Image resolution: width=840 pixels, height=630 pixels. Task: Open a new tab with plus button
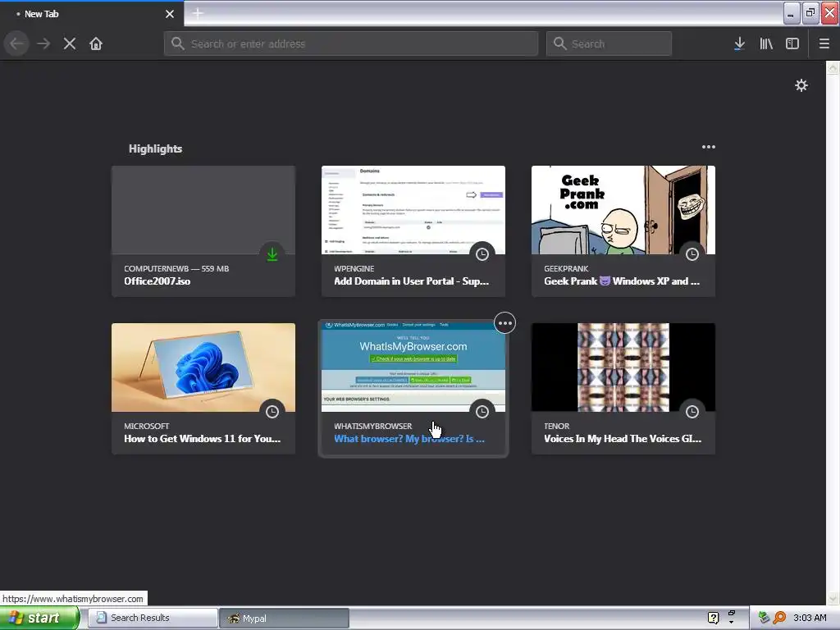click(x=198, y=13)
